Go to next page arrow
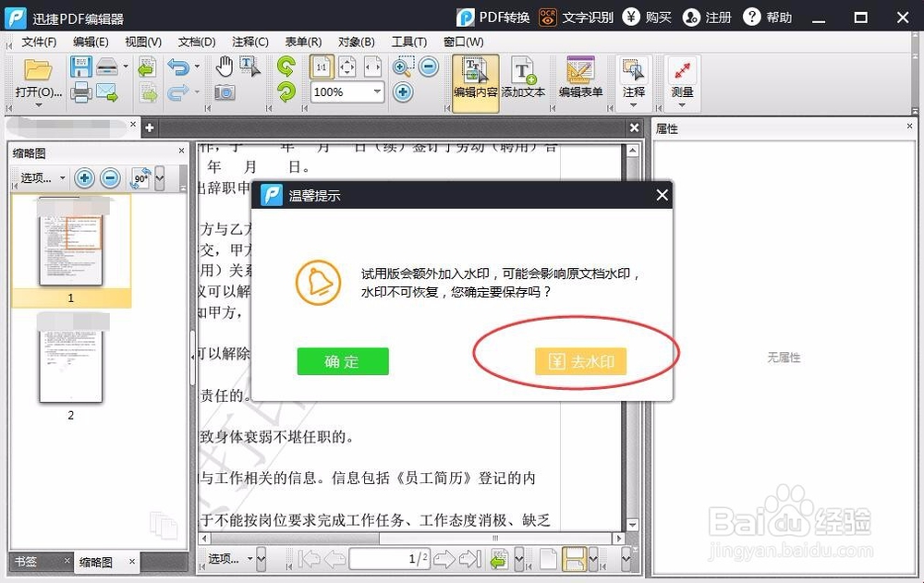The width and height of the screenshot is (924, 583). click(444, 559)
